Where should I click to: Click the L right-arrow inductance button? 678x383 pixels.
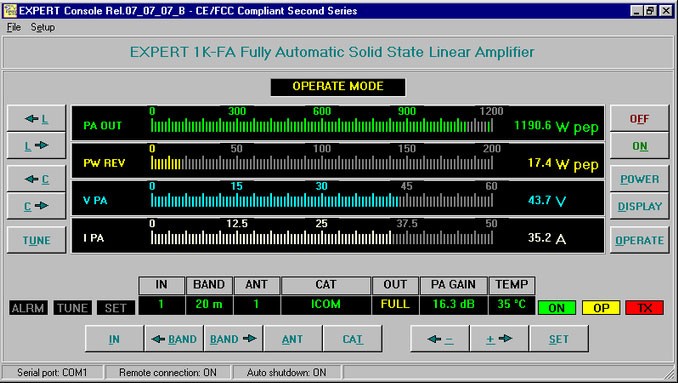tap(36, 146)
